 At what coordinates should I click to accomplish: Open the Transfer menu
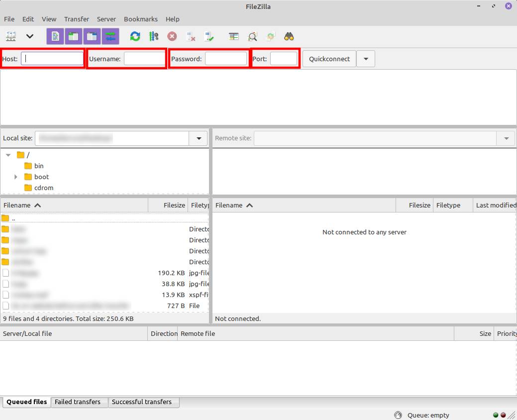pos(77,19)
